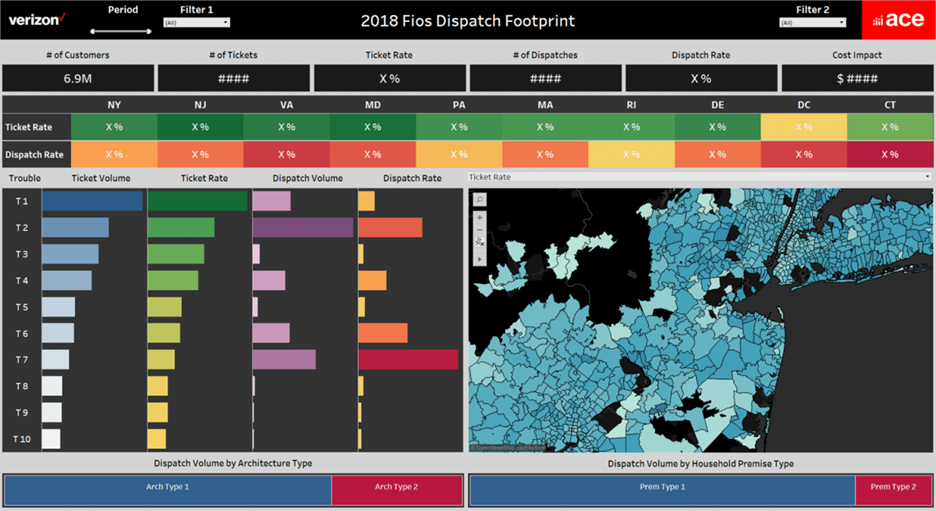Click the T8 trouble row label
Screen dimensions: 936x511
pyautogui.click(x=21, y=386)
